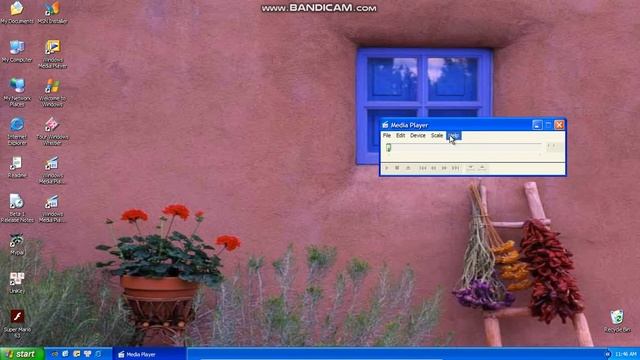The image size is (640, 360).
Task: Click the Stop button in Media Player
Action: point(397,168)
